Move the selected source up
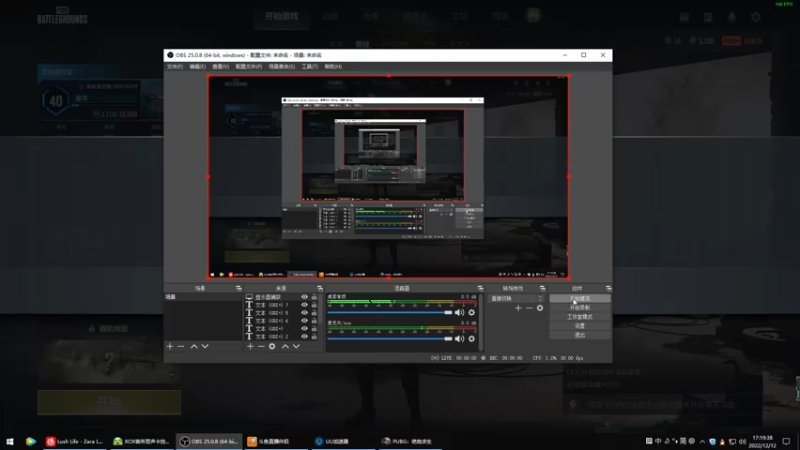The height and width of the screenshot is (450, 800). tap(285, 346)
